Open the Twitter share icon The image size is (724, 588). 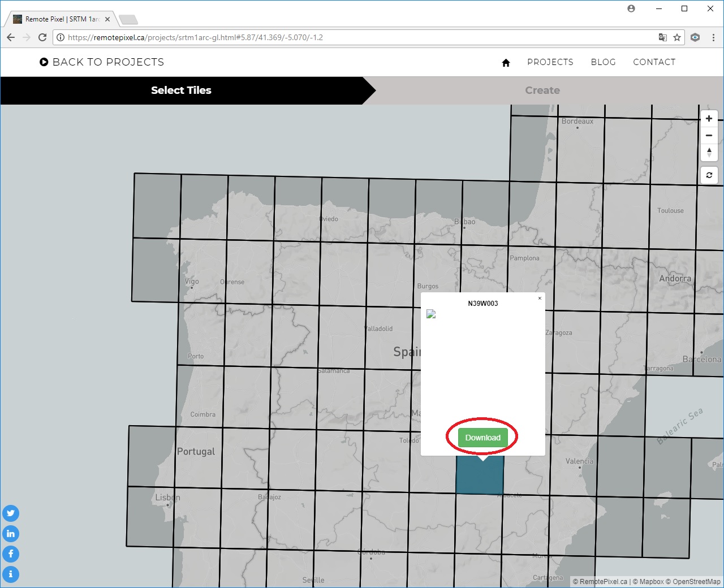[11, 513]
